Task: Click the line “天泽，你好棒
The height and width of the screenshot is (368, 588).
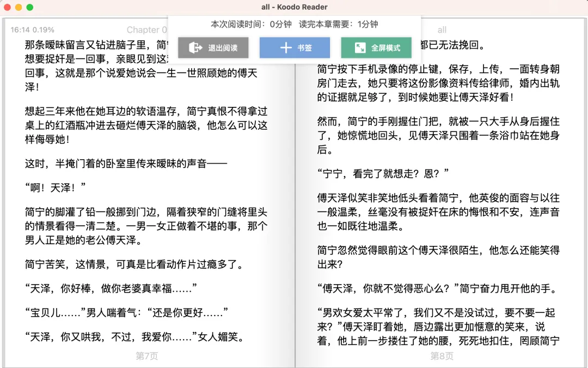Action: pyautogui.click(x=111, y=288)
